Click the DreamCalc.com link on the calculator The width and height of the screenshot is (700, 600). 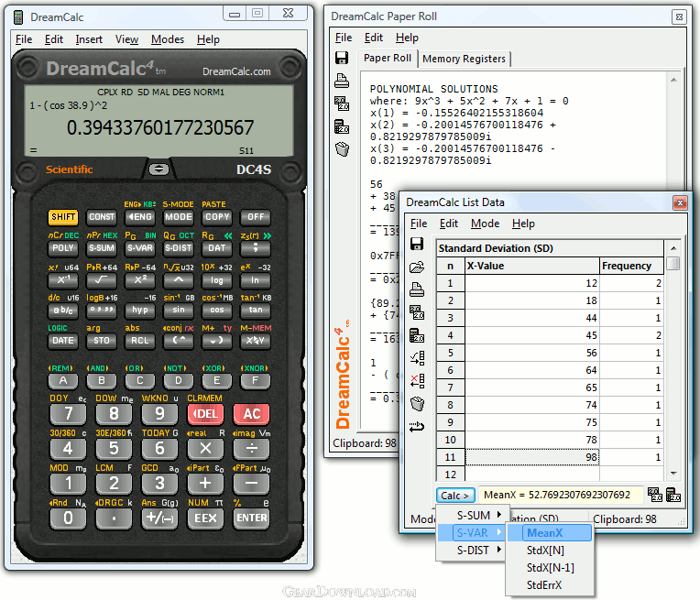(236, 71)
